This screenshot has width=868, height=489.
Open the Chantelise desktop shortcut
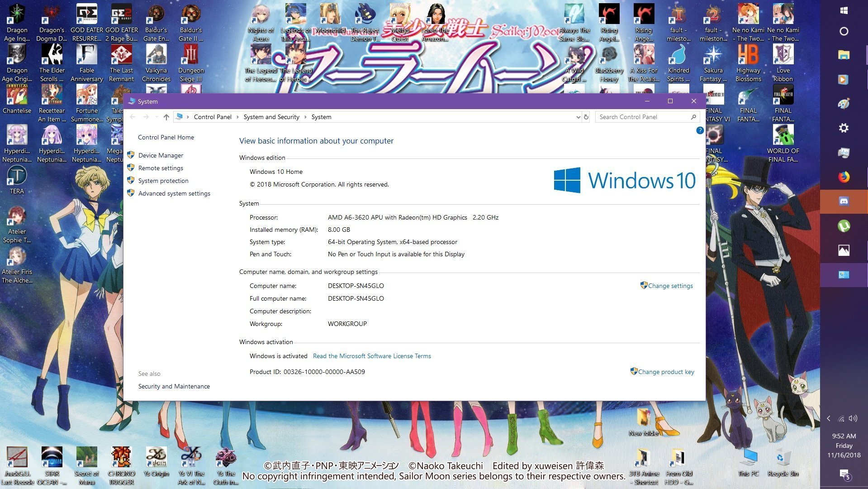coord(17,99)
